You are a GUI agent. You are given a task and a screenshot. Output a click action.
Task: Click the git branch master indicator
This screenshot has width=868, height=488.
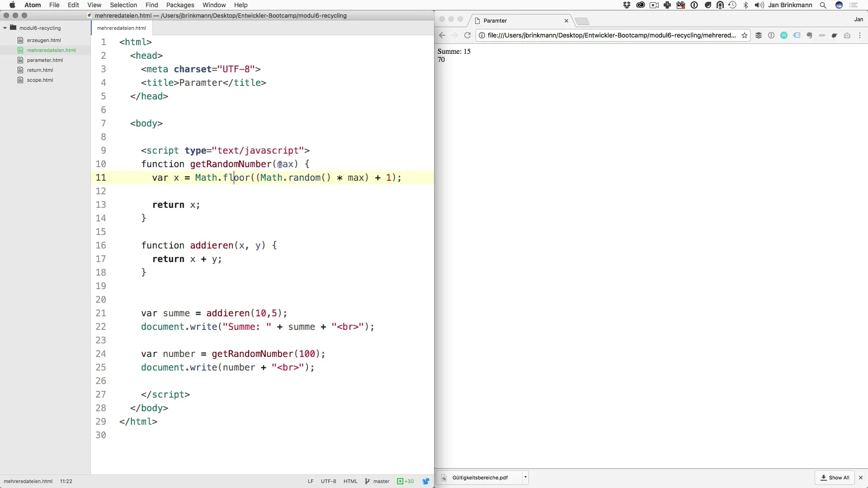377,481
